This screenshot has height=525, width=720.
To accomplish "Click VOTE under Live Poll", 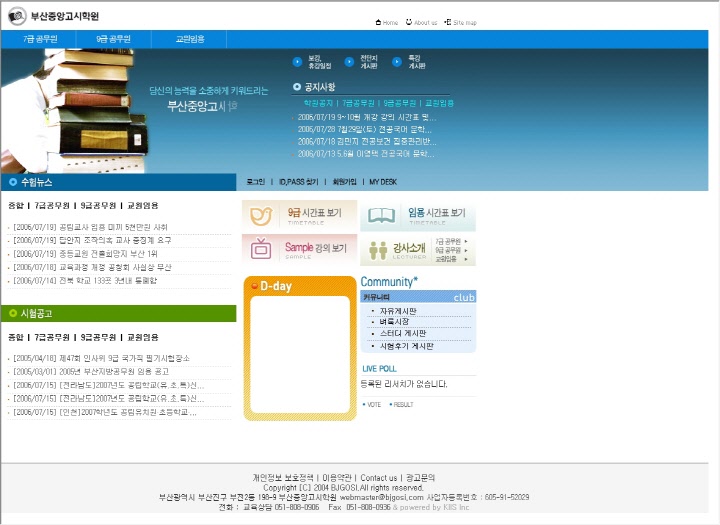I will point(373,404).
